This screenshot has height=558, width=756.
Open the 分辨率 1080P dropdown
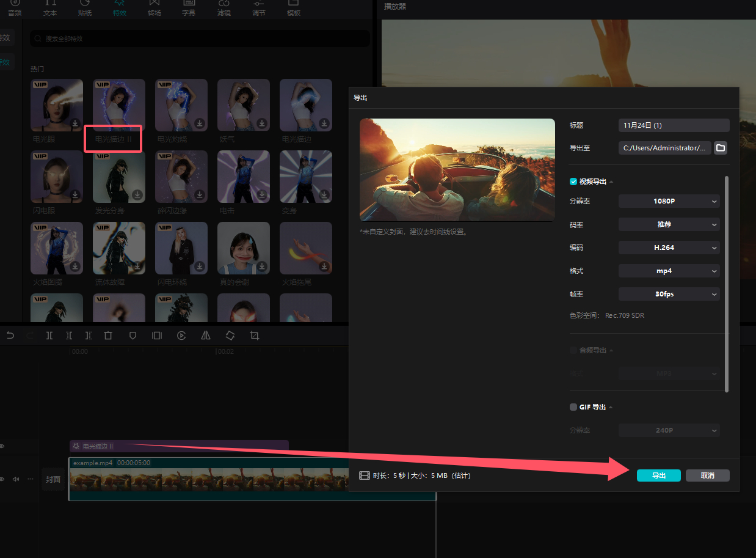(x=669, y=201)
